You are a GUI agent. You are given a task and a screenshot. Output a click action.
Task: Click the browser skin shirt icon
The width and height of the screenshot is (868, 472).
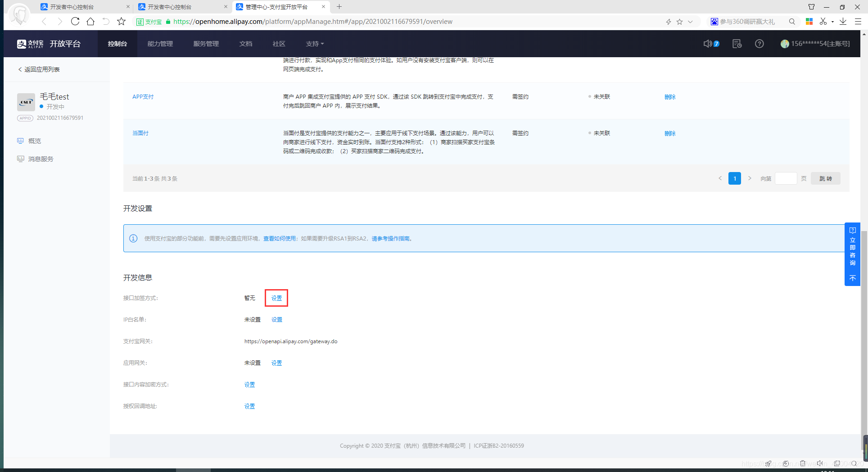click(x=811, y=7)
